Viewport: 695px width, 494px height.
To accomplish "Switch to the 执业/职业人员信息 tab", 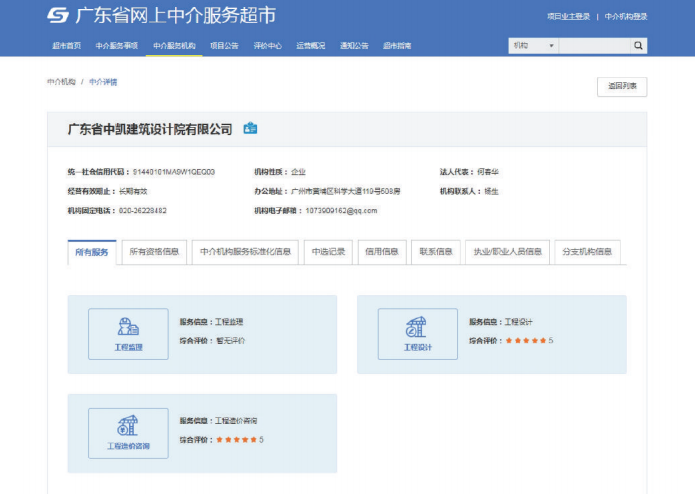I will pos(508,252).
